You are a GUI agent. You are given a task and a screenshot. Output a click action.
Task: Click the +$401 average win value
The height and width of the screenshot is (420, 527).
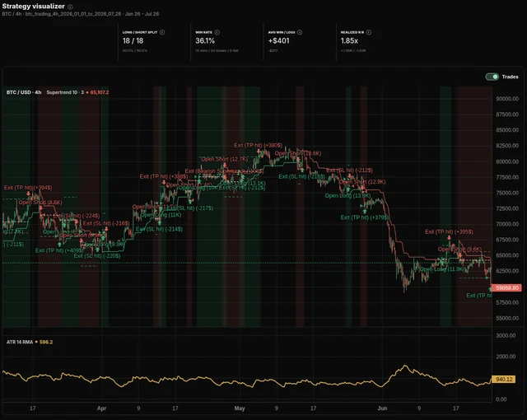(278, 41)
